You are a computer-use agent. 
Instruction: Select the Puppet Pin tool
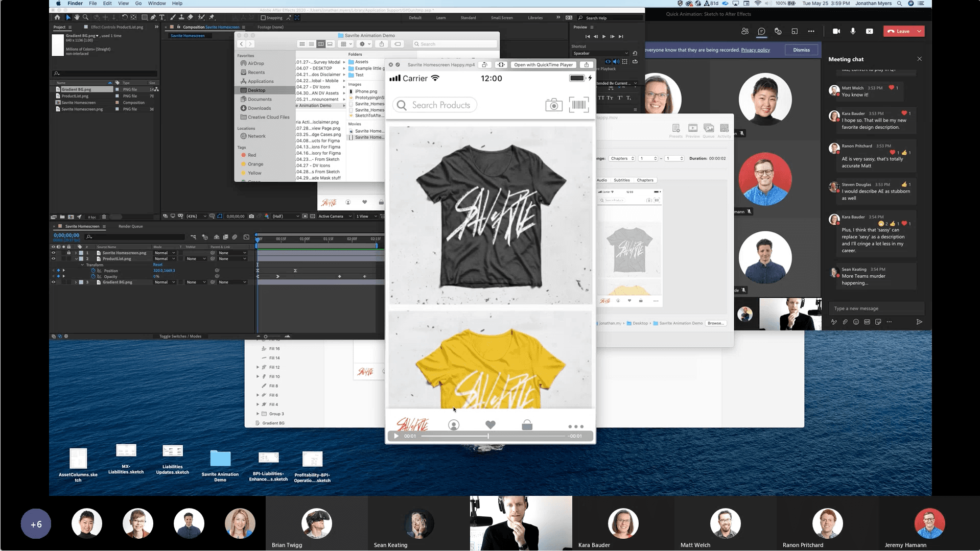point(212,17)
